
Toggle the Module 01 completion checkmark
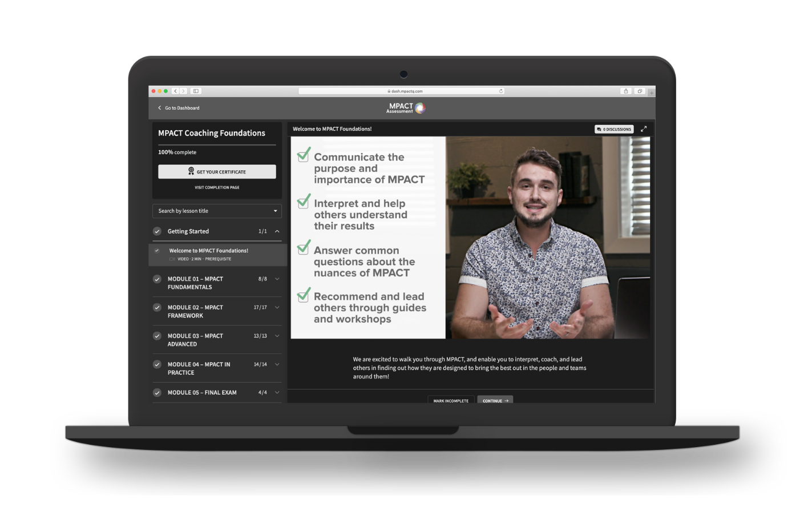157,279
